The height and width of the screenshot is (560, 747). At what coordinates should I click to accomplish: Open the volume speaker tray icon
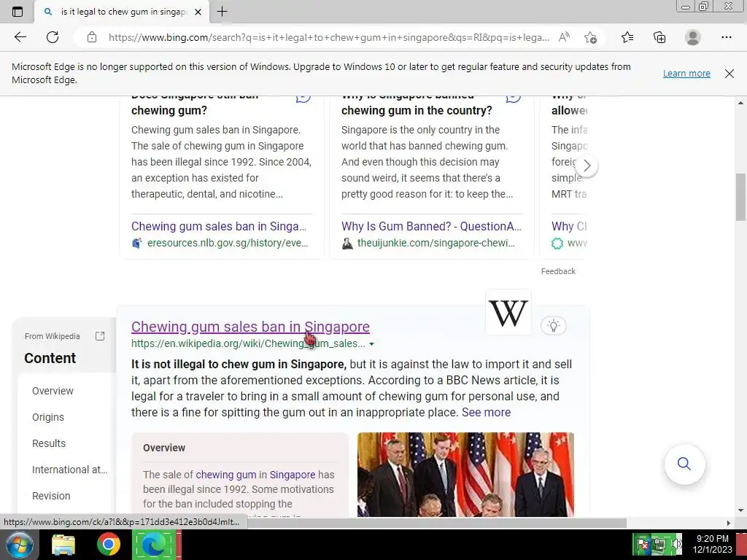point(676,544)
